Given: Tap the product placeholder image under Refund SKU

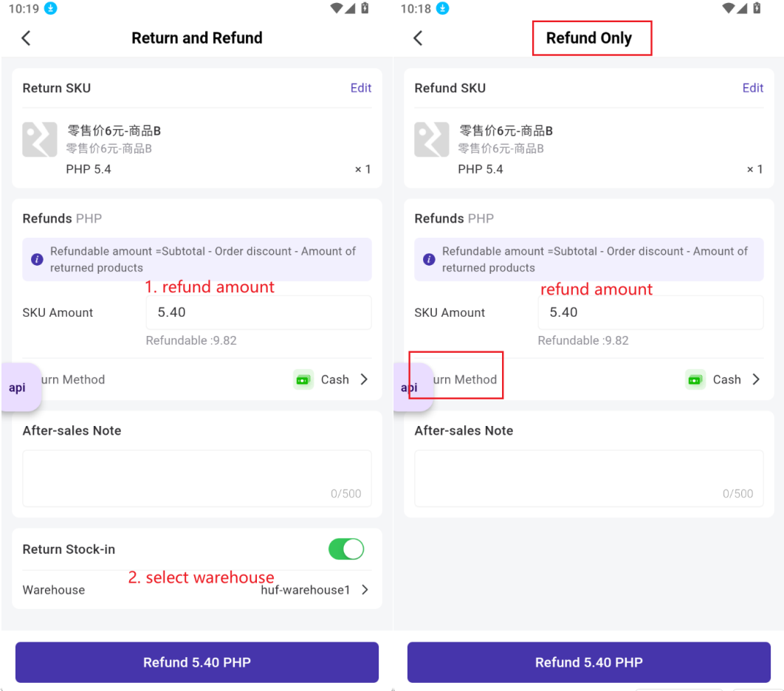Looking at the screenshot, I should coord(432,140).
